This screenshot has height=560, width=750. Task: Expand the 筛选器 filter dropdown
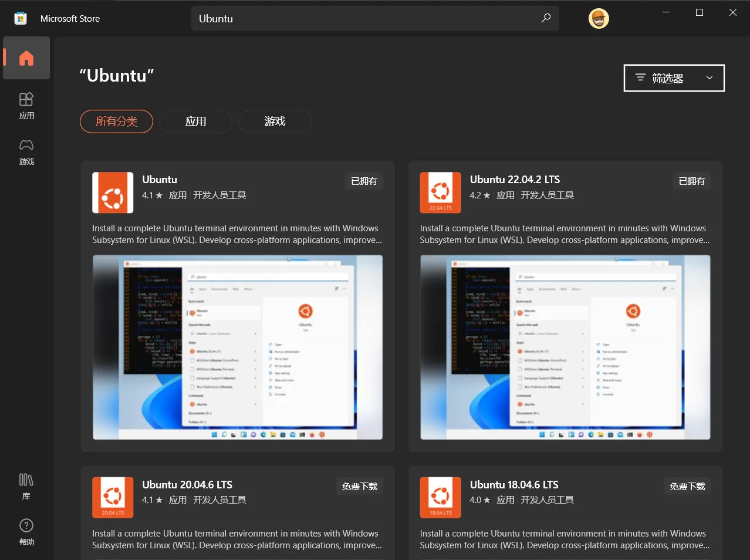point(674,78)
